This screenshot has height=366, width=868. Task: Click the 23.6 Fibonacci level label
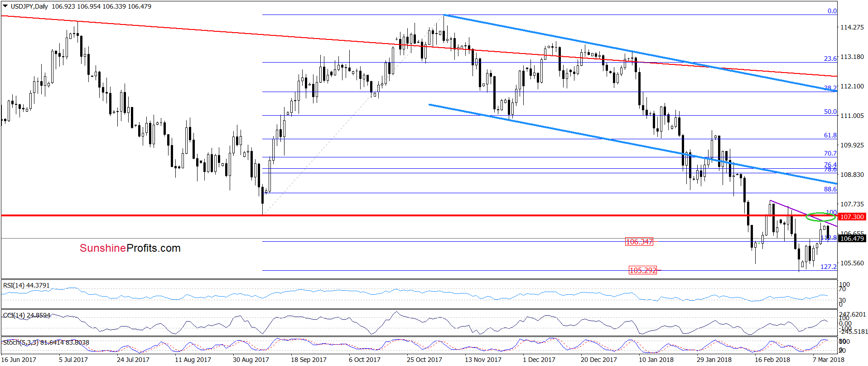click(x=830, y=59)
